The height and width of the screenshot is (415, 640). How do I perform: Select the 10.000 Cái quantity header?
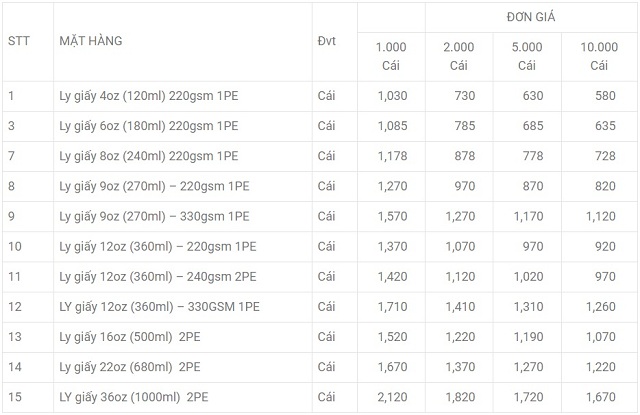598,56
